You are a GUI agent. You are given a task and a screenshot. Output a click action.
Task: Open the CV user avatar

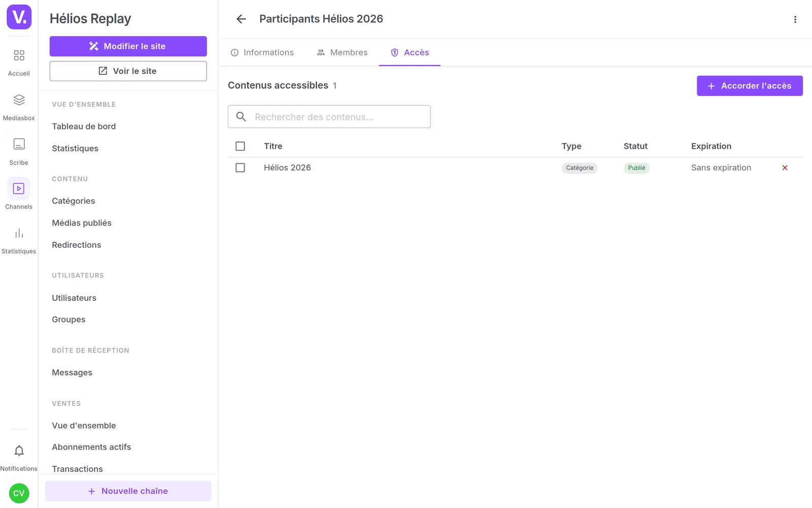click(19, 493)
